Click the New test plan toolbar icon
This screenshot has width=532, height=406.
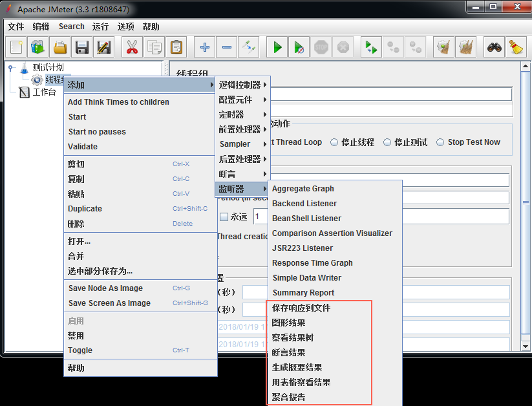(x=16, y=47)
